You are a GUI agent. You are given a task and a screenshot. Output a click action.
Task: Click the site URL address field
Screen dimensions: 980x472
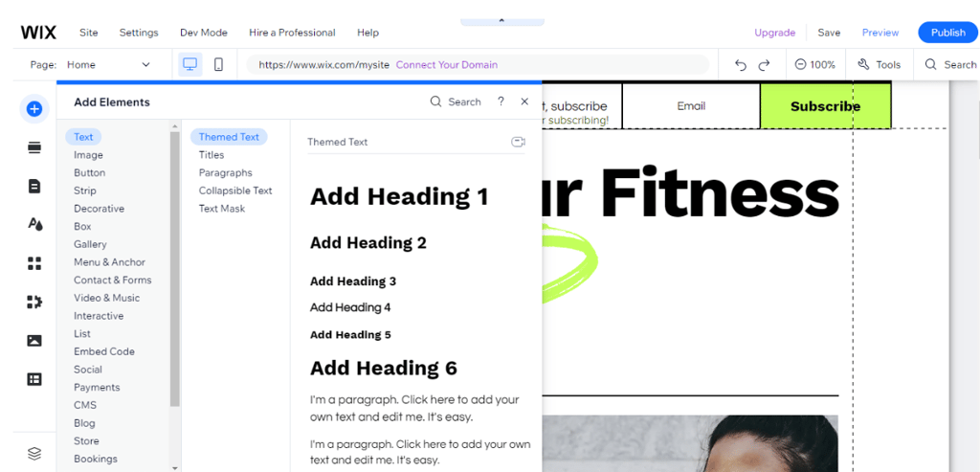[478, 64]
